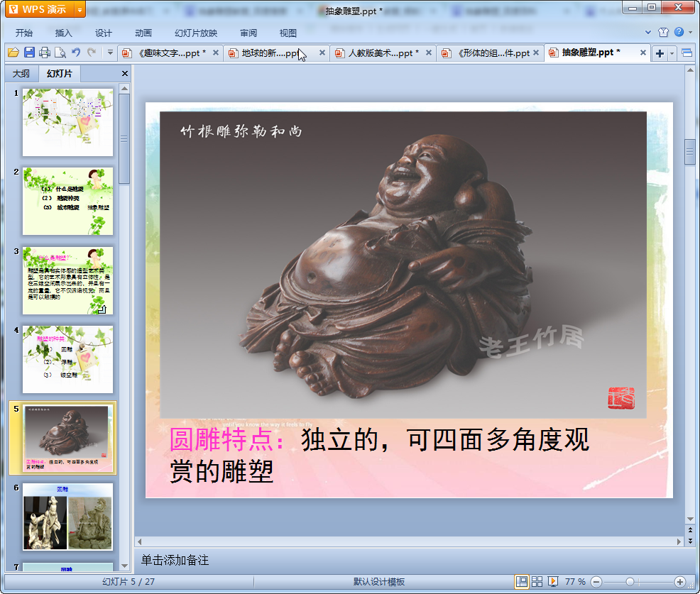
Task: Go to previous slide via double-arrow up
Action: tap(690, 530)
